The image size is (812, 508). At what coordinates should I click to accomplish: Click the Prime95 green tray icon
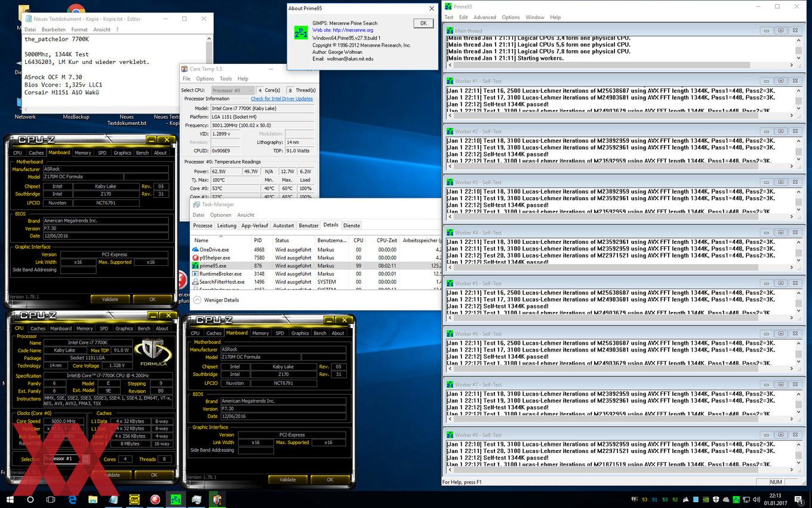(736, 499)
